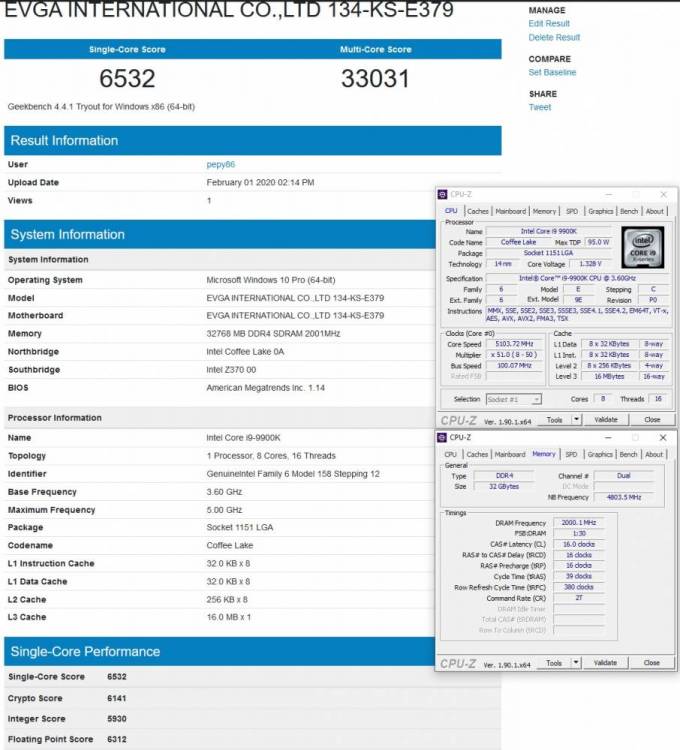Click the Result Information header
The width and height of the screenshot is (680, 750).
pos(252,140)
